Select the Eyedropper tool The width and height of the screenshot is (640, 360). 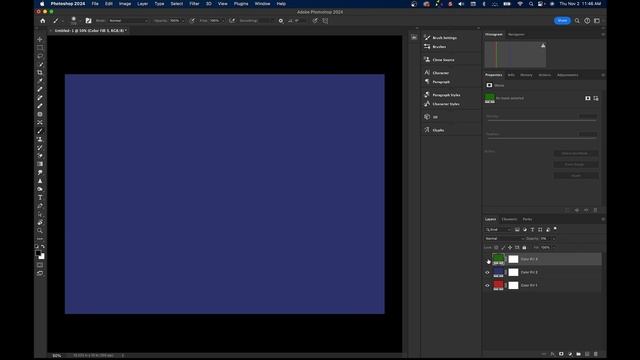pos(40,81)
